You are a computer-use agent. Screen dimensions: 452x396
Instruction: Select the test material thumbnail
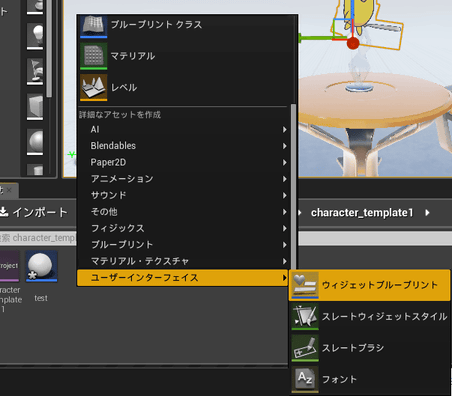click(x=41, y=266)
